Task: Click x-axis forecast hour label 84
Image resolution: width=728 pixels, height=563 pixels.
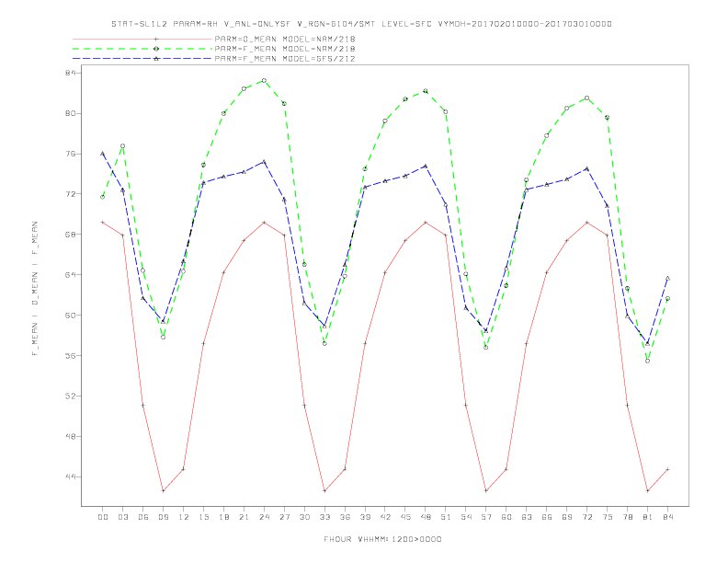Action: click(x=667, y=517)
